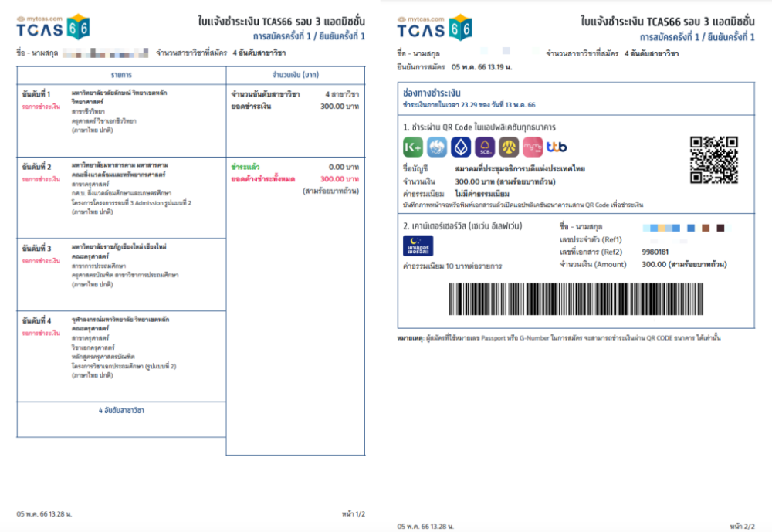Click the รายการ column header
The width and height of the screenshot is (772, 532).
coord(121,75)
